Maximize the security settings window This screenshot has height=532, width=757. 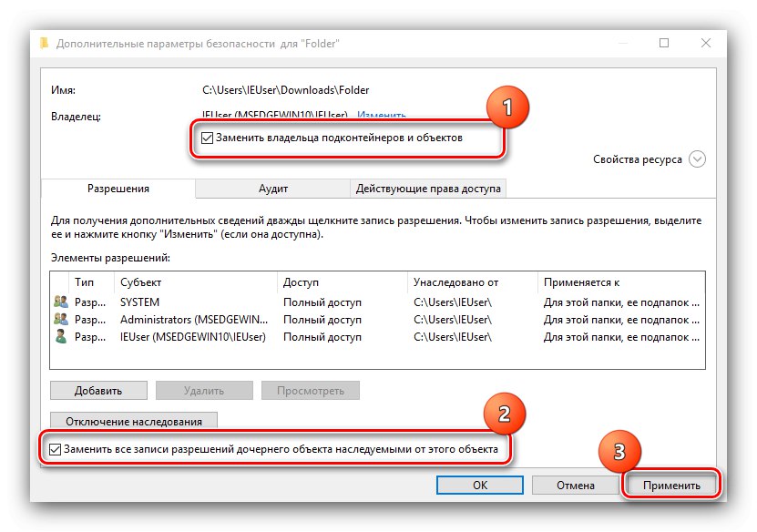point(664,43)
